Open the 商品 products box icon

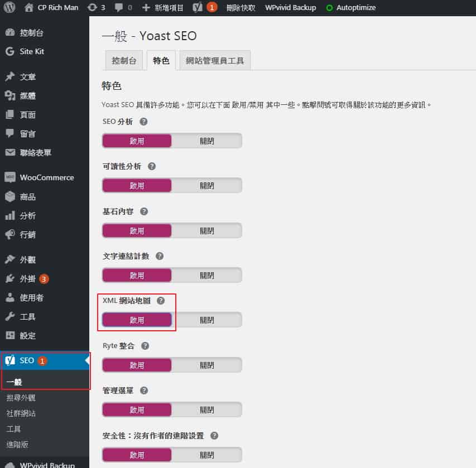pos(10,197)
